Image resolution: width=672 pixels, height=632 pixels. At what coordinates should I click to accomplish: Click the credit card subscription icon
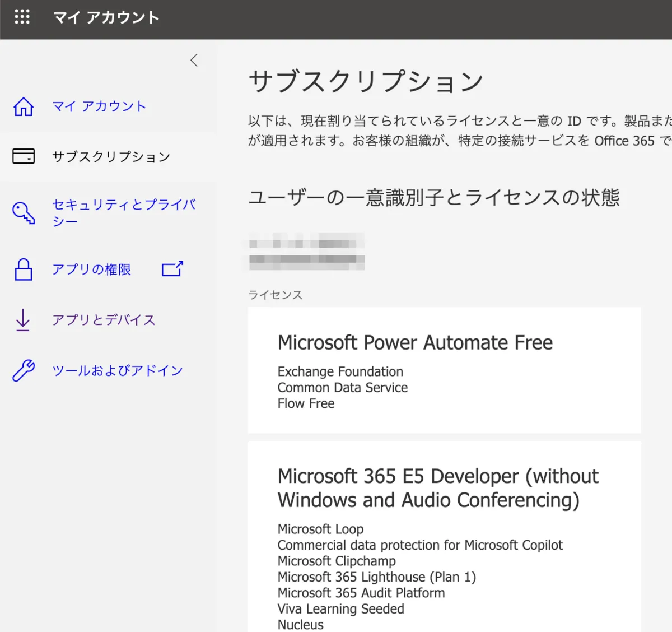pyautogui.click(x=24, y=156)
